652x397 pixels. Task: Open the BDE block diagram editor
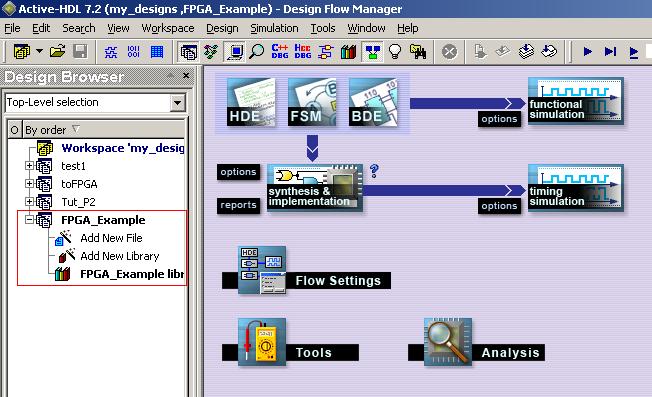point(373,102)
